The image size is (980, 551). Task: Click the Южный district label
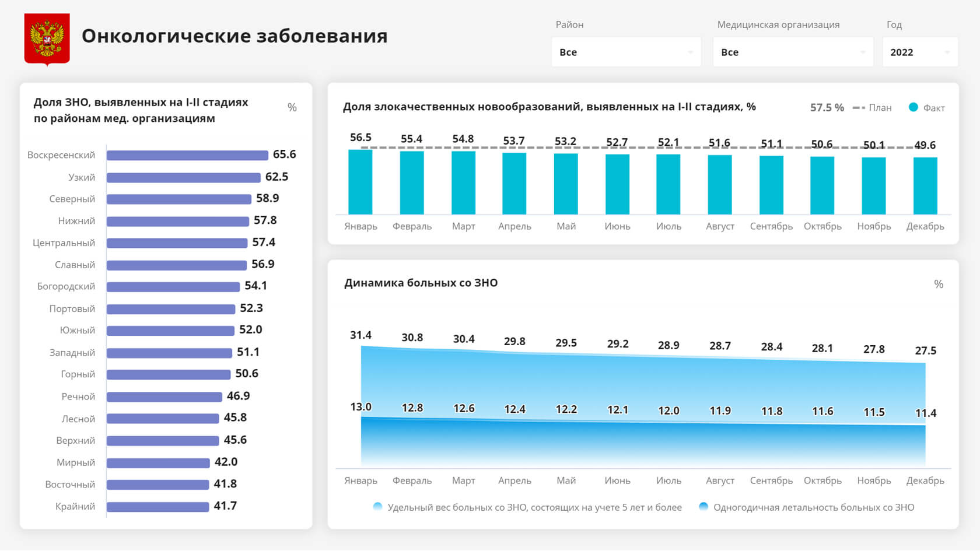(78, 331)
